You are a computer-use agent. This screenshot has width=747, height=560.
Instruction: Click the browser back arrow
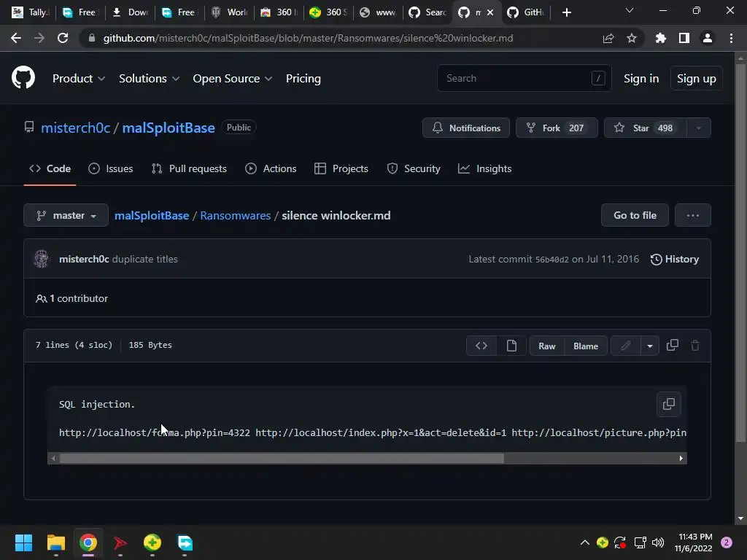tap(16, 38)
